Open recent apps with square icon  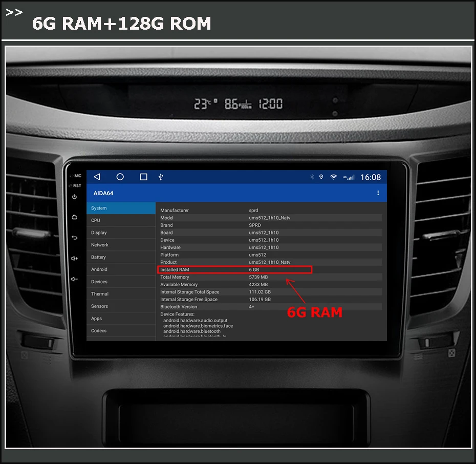[x=144, y=177]
